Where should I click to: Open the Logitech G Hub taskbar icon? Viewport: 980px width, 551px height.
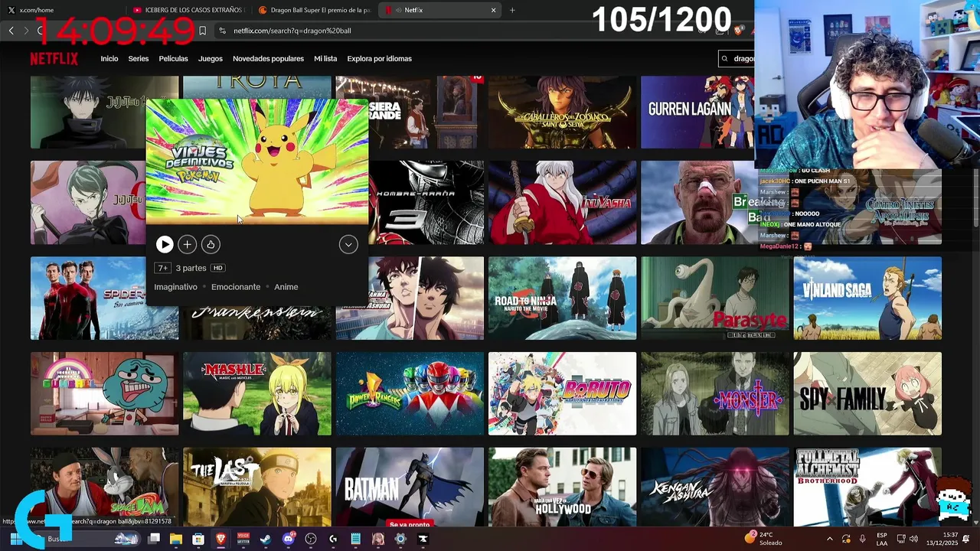(x=333, y=539)
